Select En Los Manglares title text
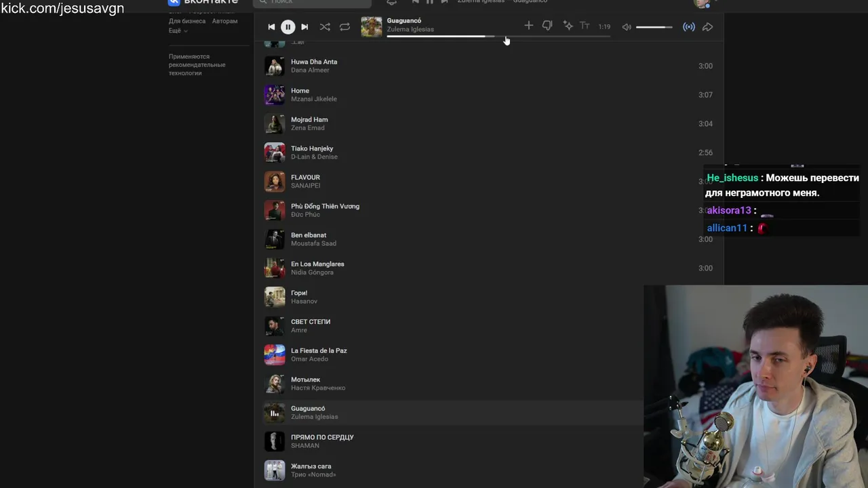The height and width of the screenshot is (488, 868). [x=317, y=264]
